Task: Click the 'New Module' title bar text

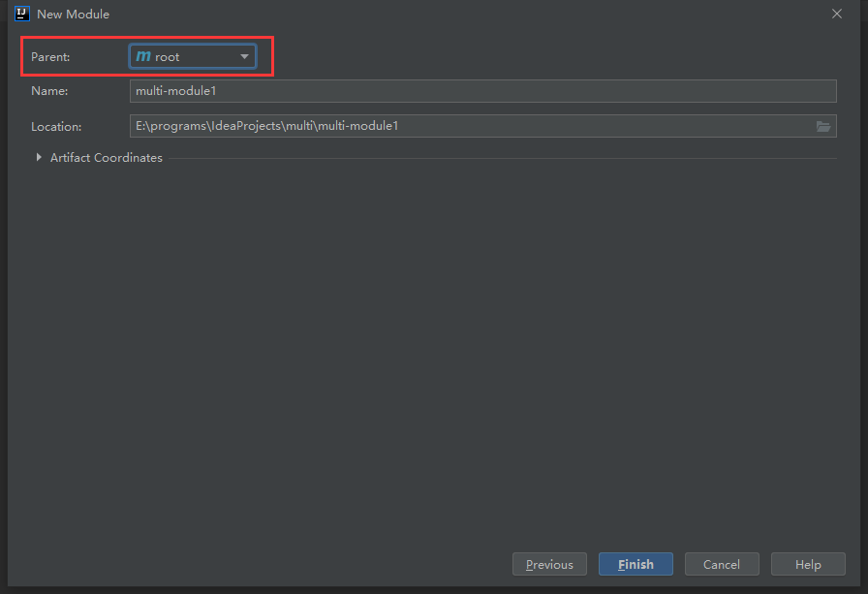Action: (73, 15)
